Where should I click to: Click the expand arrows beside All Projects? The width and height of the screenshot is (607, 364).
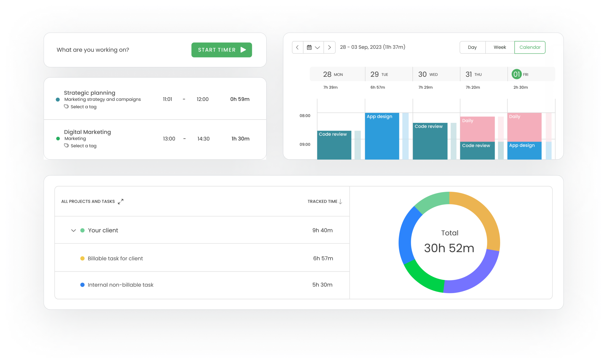(120, 201)
